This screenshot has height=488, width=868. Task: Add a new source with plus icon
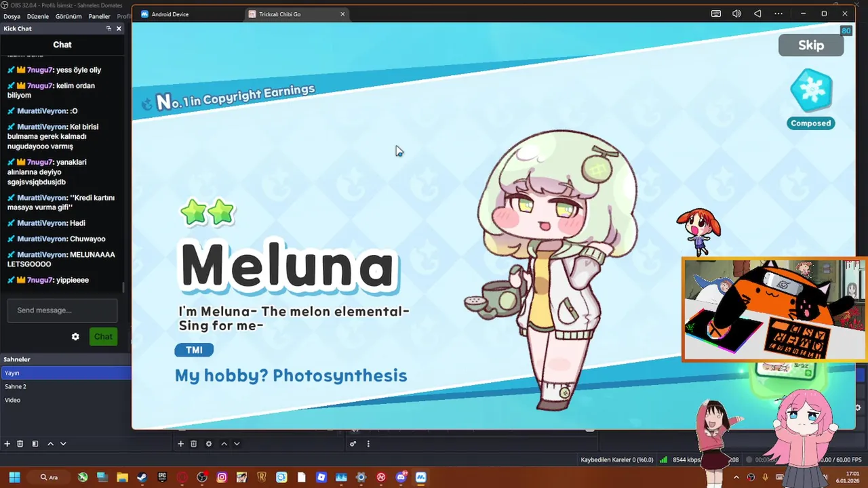(x=180, y=444)
